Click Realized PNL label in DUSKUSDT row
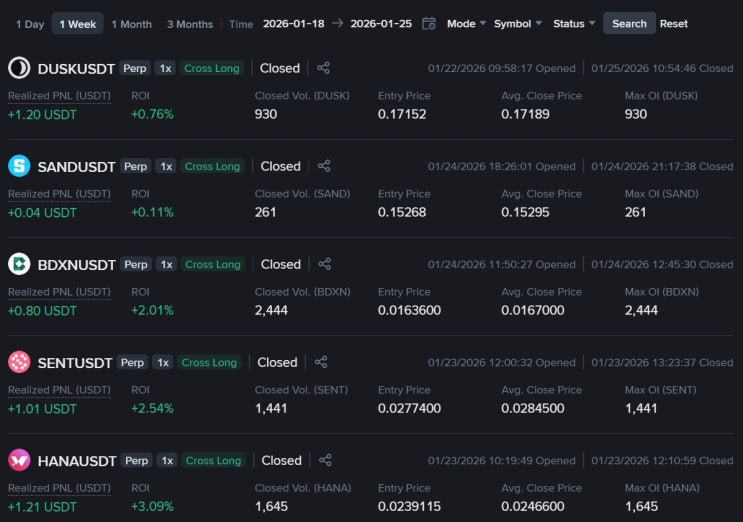The height and width of the screenshot is (522, 743). tap(59, 96)
